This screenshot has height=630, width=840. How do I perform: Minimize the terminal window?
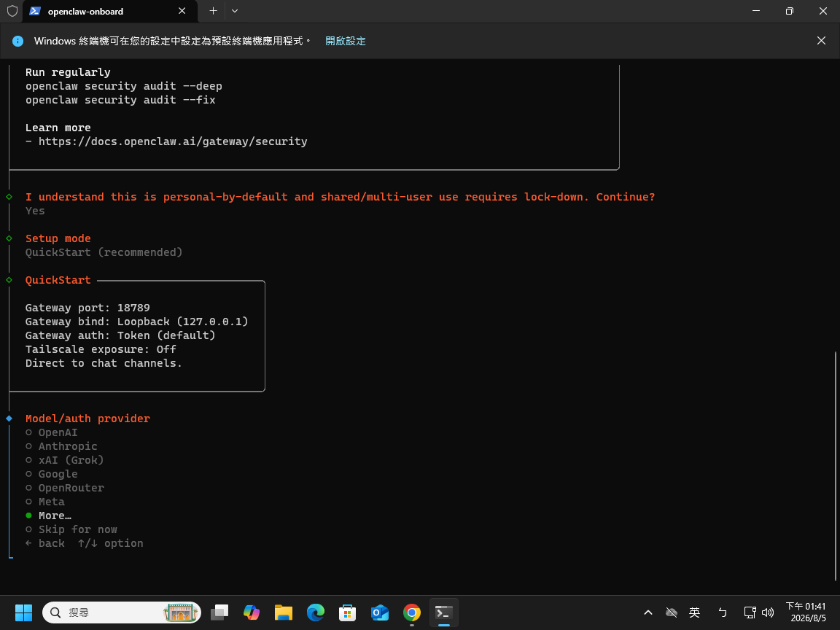coord(756,11)
